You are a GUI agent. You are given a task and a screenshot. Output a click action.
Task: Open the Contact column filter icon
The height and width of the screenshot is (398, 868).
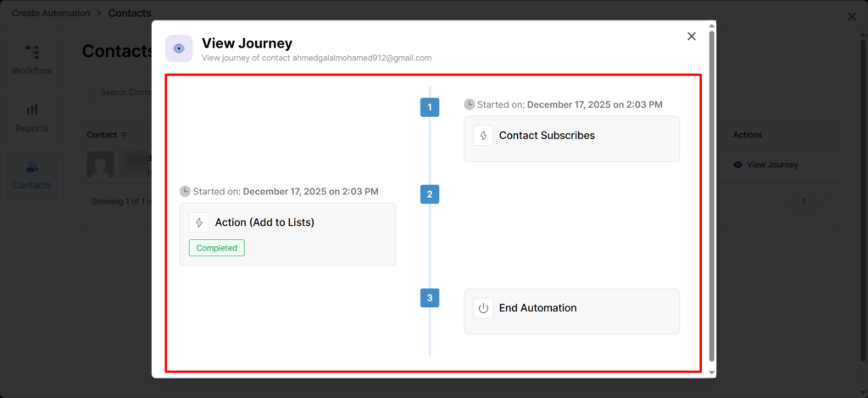125,135
